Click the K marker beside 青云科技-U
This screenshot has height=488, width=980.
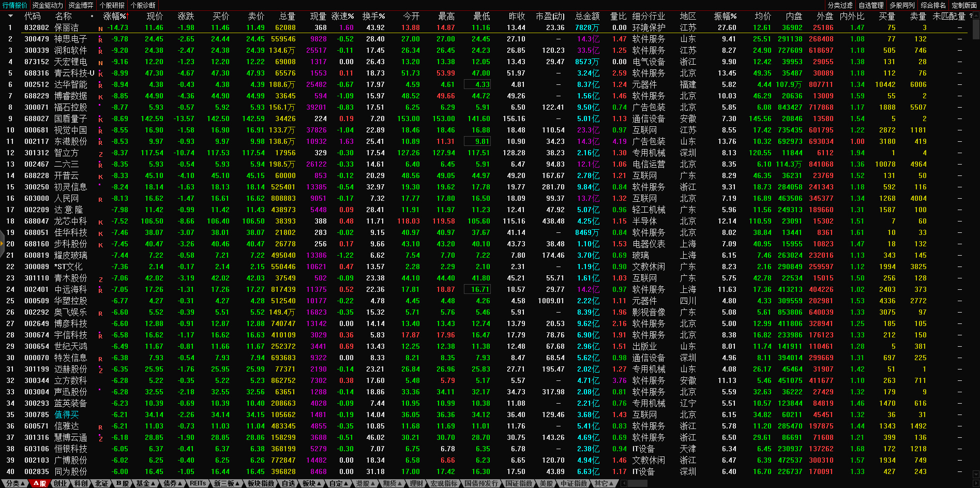click(x=100, y=74)
